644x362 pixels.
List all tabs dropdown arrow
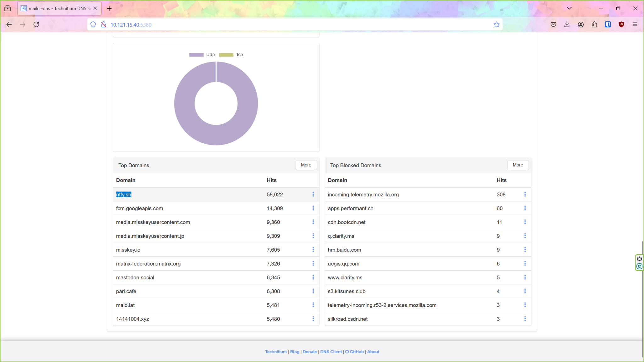[x=569, y=8]
